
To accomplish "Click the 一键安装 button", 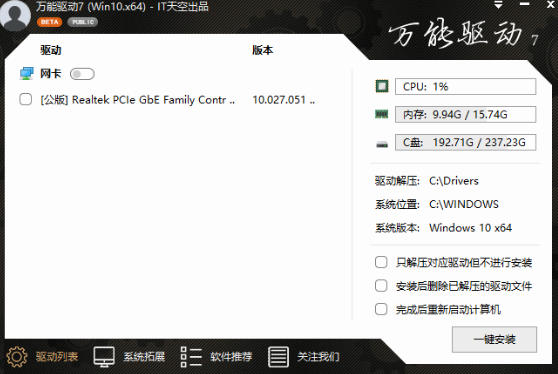I will click(494, 339).
